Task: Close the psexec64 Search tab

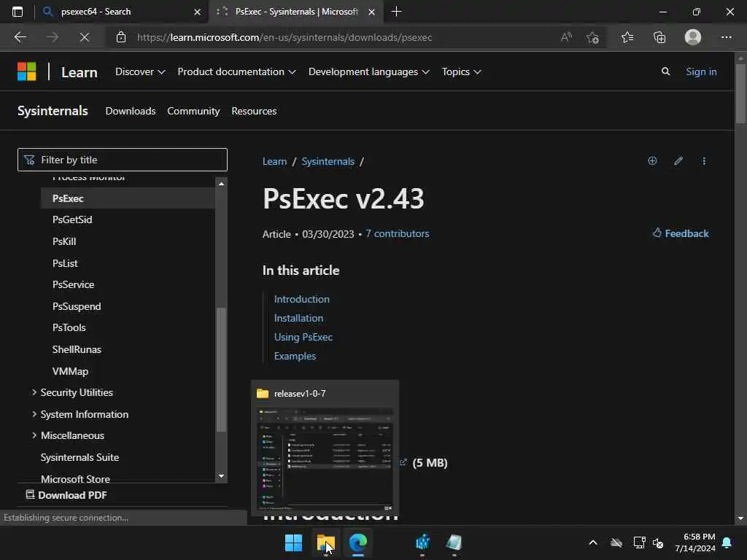Action: pos(197,12)
